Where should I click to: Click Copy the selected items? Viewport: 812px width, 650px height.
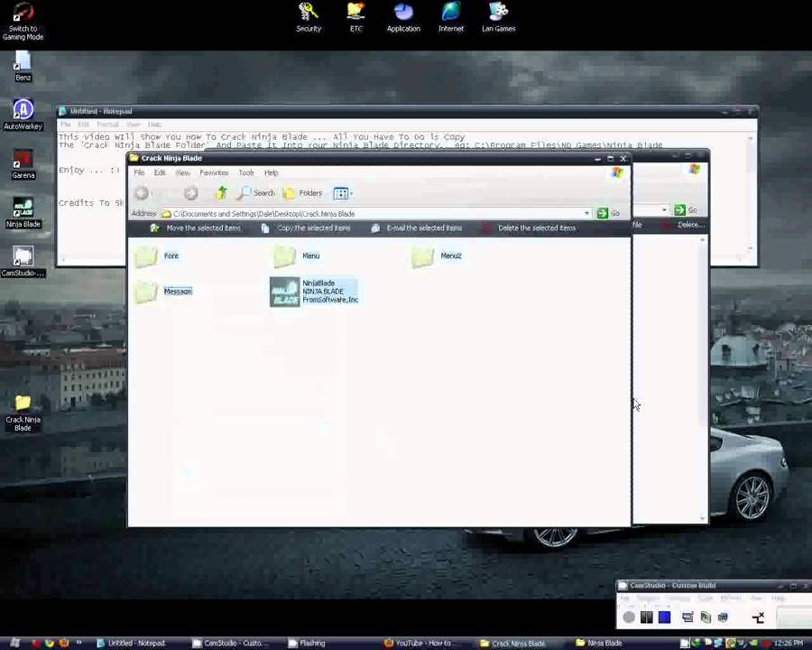click(306, 228)
